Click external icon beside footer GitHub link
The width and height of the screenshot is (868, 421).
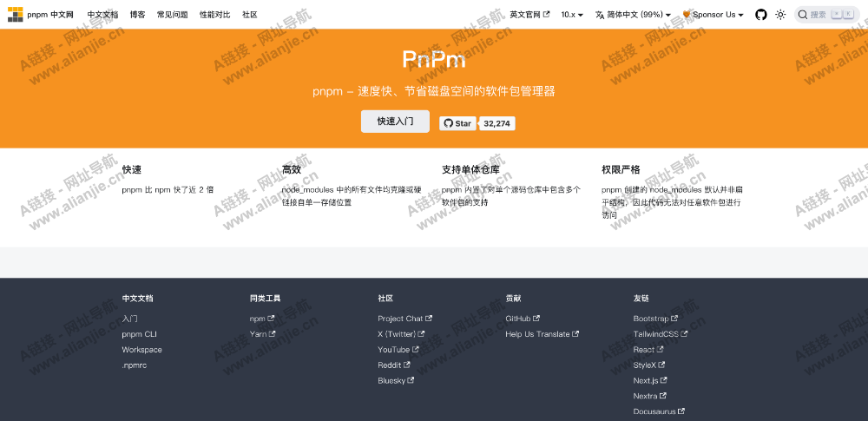(x=536, y=319)
